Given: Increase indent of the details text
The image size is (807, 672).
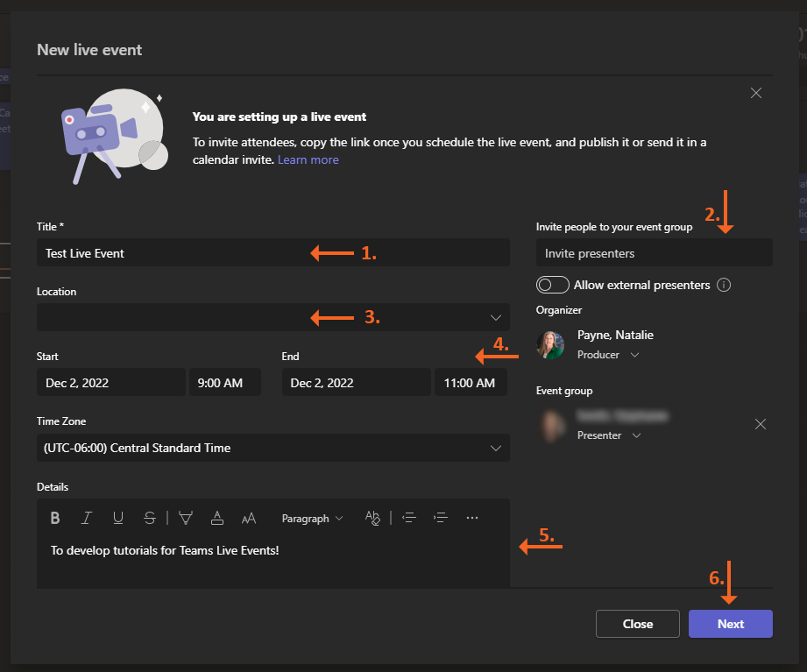Looking at the screenshot, I should click(441, 518).
